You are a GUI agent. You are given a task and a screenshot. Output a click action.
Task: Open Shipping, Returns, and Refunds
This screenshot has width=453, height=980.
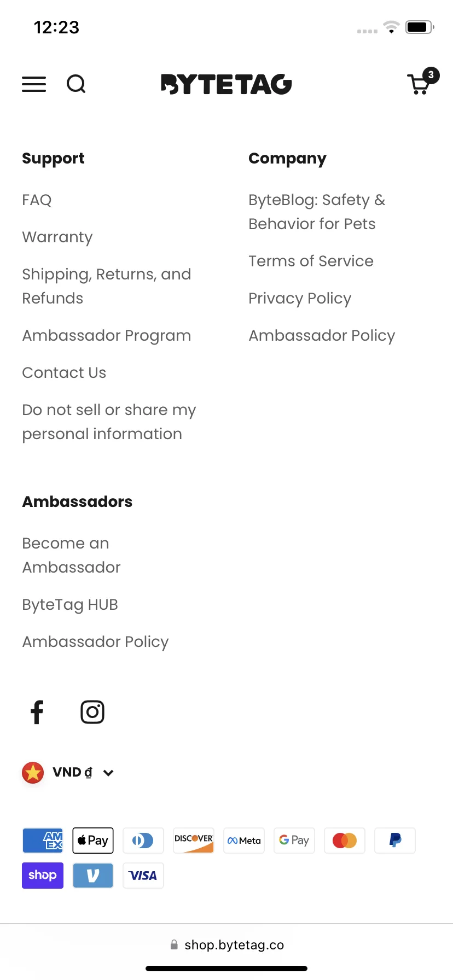coord(107,286)
